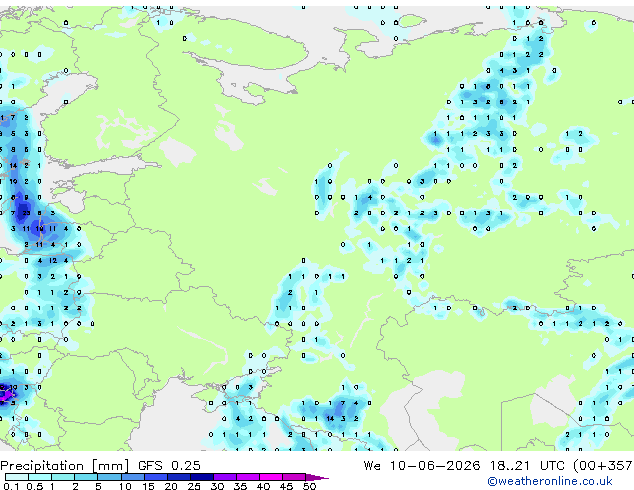This screenshot has height=490, width=634.
Task: Click the 'Precipitation [mm]' title text
Action: 65,466
